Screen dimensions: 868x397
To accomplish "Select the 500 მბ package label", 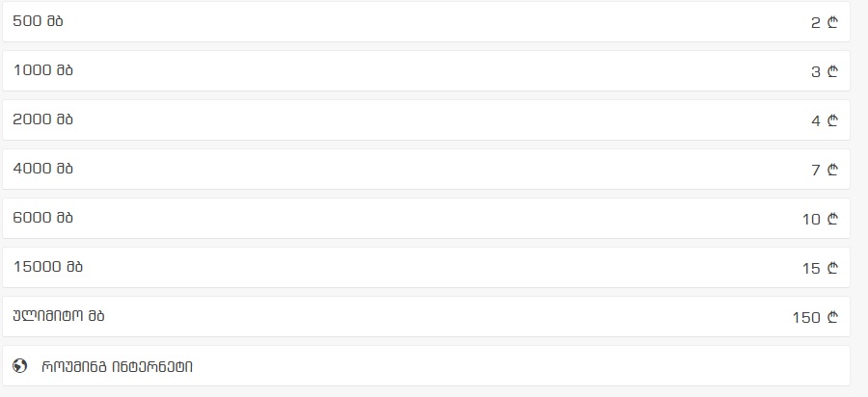I will pos(38,21).
